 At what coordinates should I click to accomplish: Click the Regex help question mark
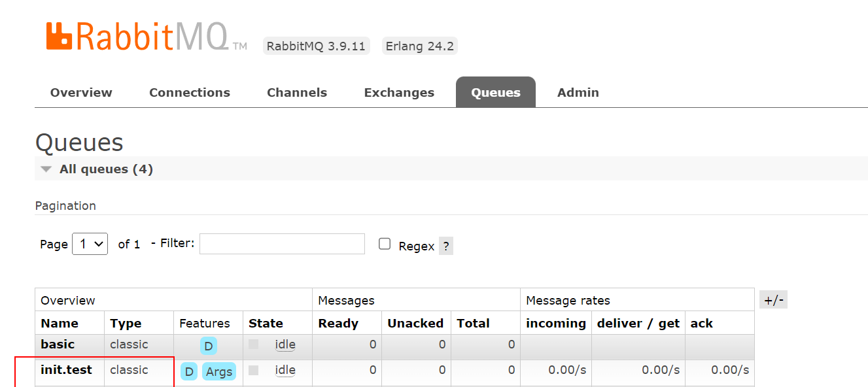point(445,246)
